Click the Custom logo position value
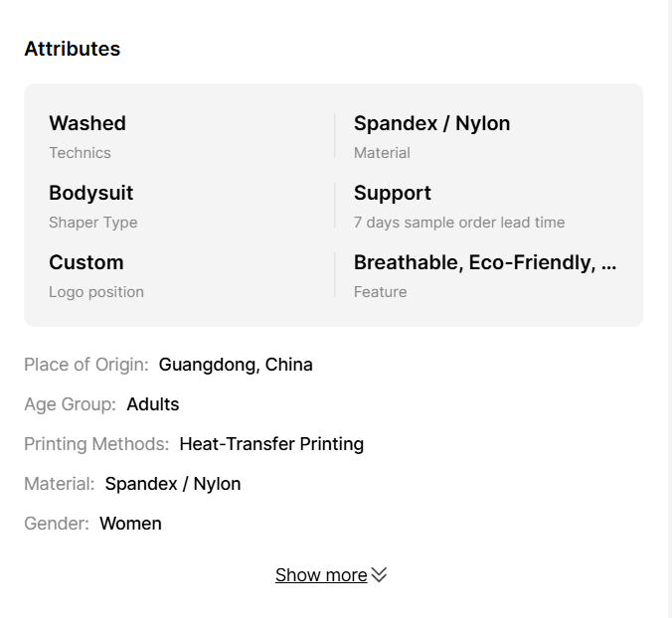This screenshot has width=672, height=618. 86,262
